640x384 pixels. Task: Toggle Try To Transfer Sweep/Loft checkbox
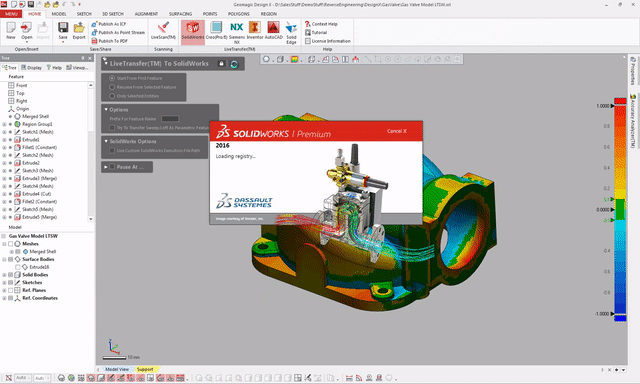112,128
